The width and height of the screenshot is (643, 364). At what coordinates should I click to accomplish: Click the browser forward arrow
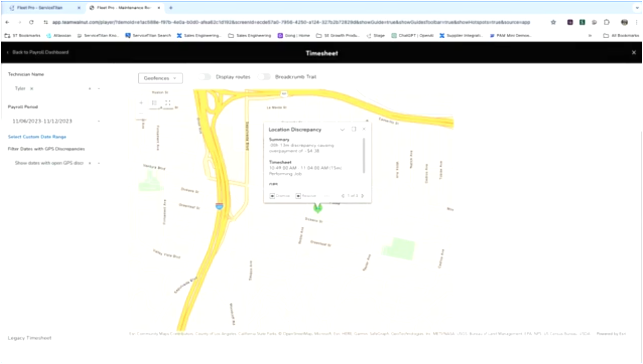[x=19, y=22]
